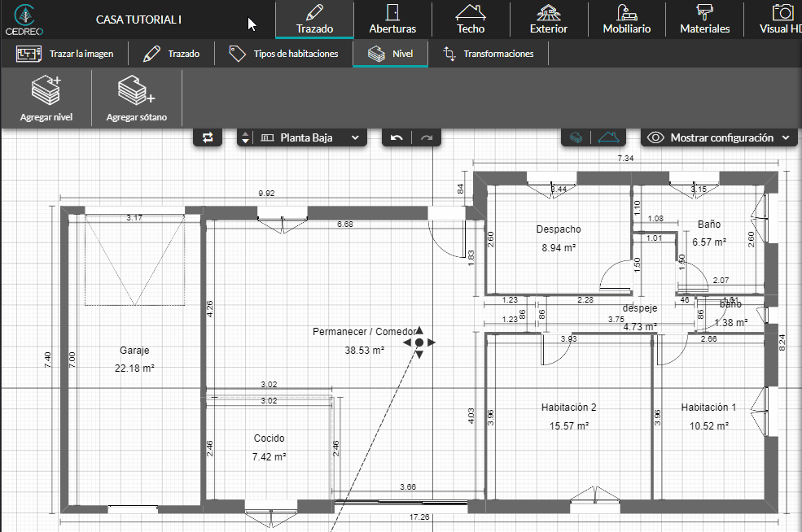Select the Permanecer / Comedor room label
This screenshot has height=532, width=802.
pyautogui.click(x=364, y=332)
